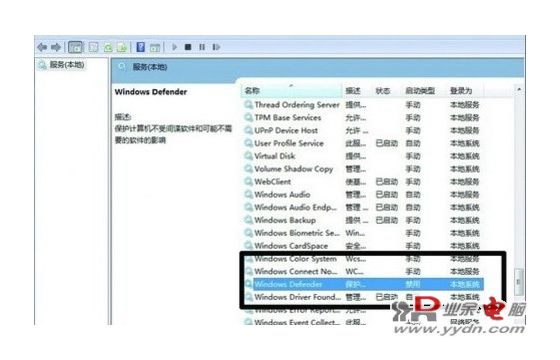560x360 pixels.
Task: Stop the service with the square icon
Action: [188, 47]
